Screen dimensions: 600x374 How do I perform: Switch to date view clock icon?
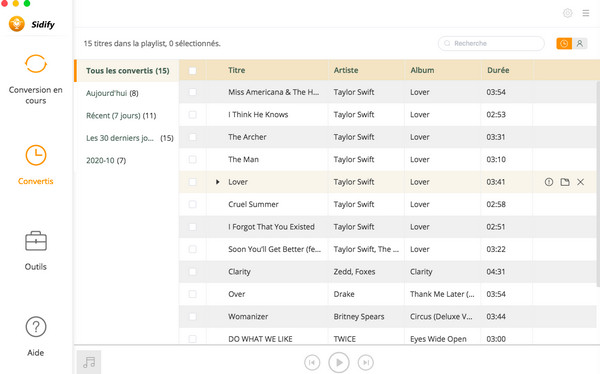point(564,44)
